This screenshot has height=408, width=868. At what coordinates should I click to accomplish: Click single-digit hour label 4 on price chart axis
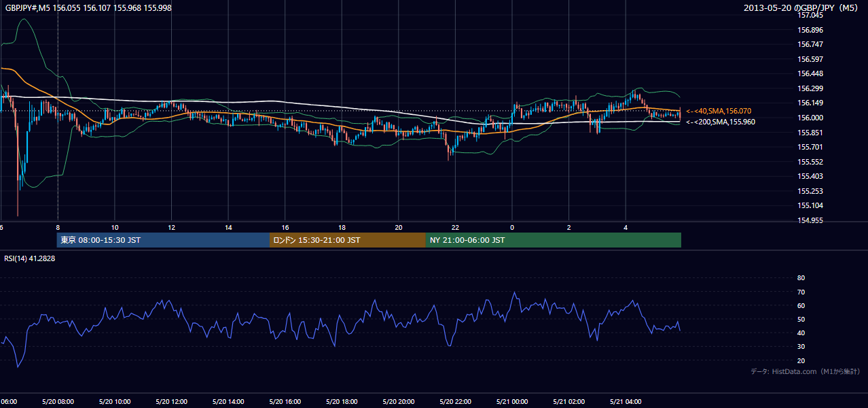(x=626, y=227)
